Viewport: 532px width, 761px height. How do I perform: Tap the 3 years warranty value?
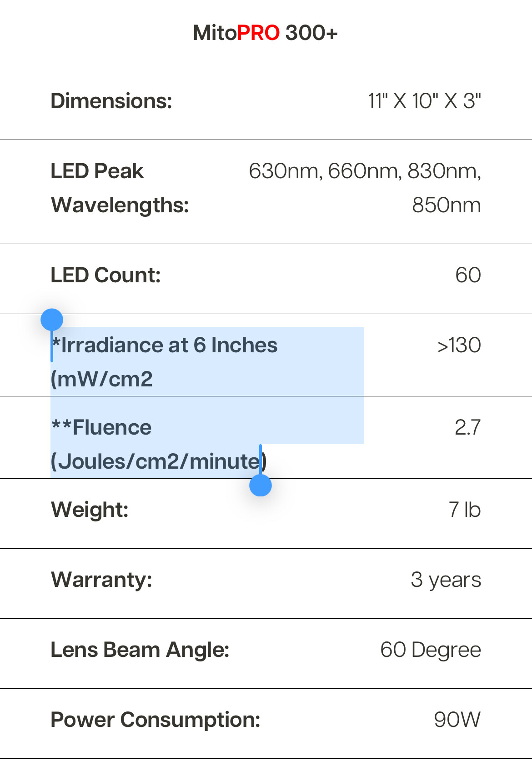click(446, 580)
